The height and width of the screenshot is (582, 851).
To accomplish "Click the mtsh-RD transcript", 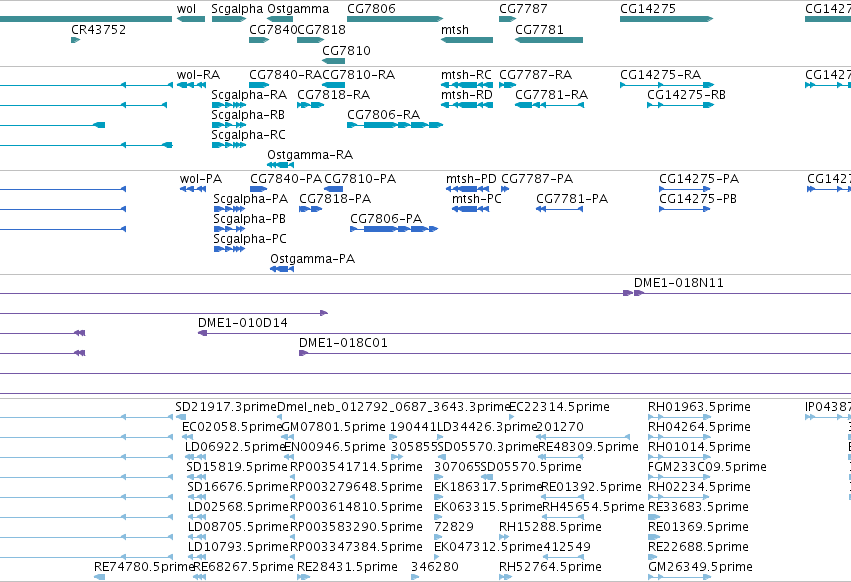I will 467,105.
